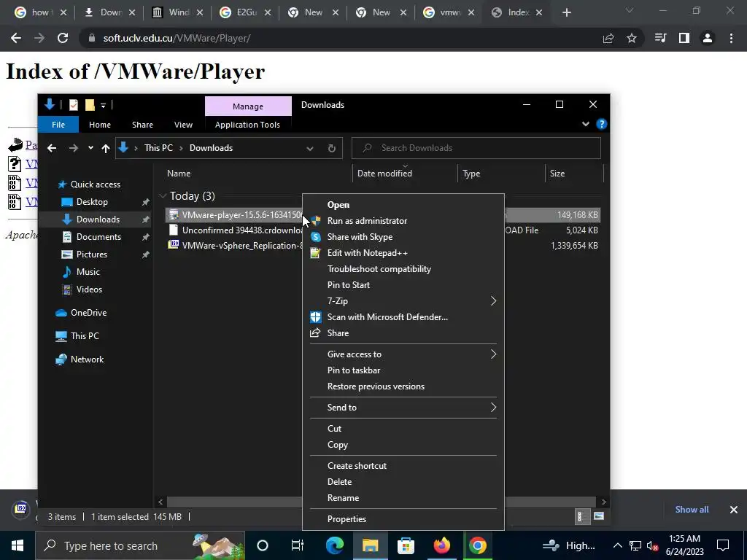The image size is (747, 560).
Task: Open the Application Tools tab
Action: [x=247, y=125]
